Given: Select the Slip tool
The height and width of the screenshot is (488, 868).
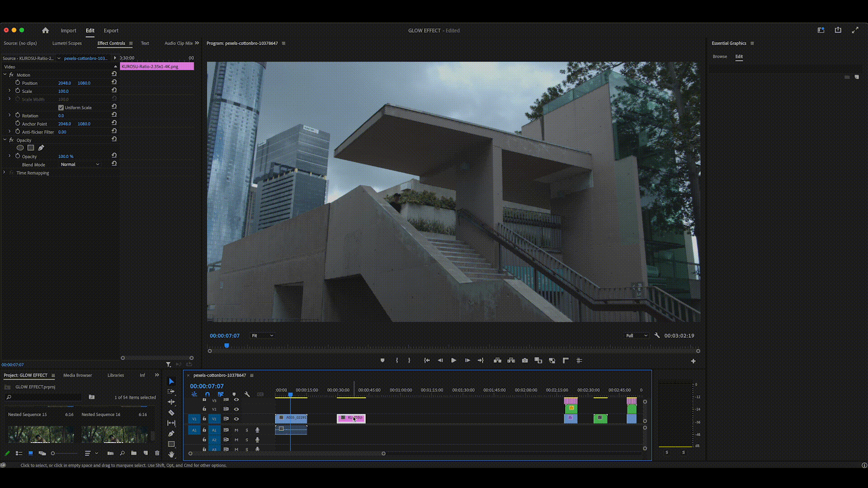Looking at the screenshot, I should (x=171, y=423).
